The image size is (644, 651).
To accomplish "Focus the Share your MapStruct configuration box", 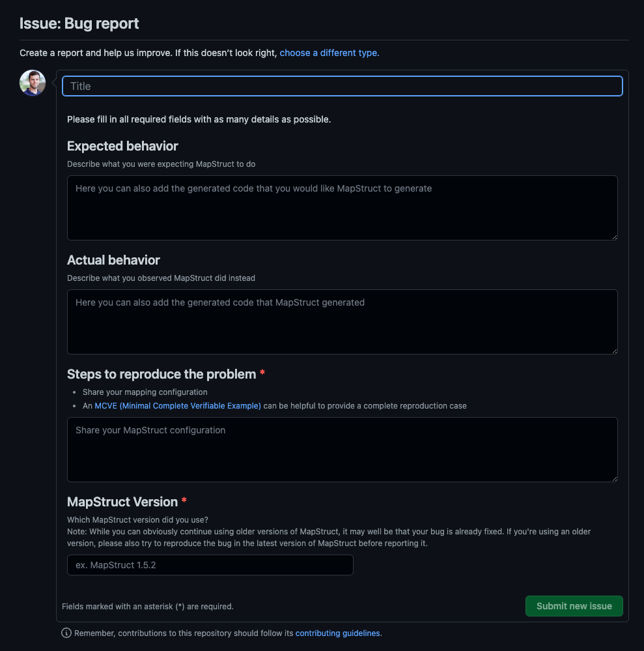I will tap(343, 449).
